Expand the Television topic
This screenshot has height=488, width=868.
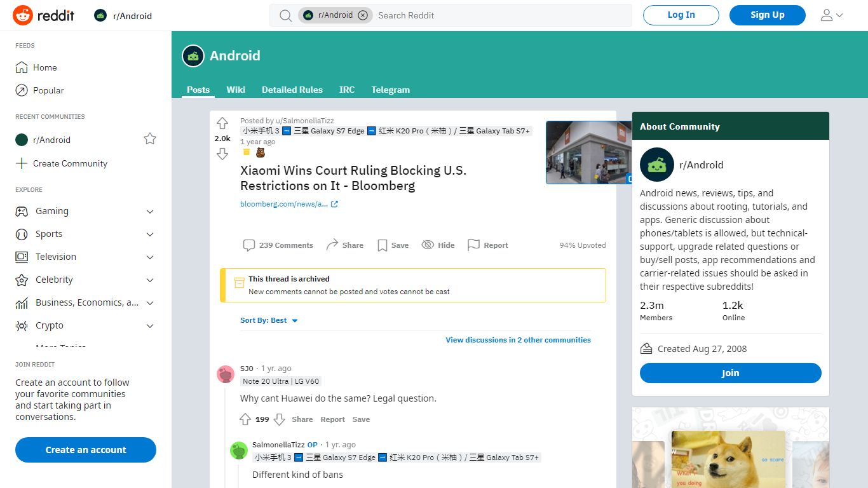[x=86, y=257]
